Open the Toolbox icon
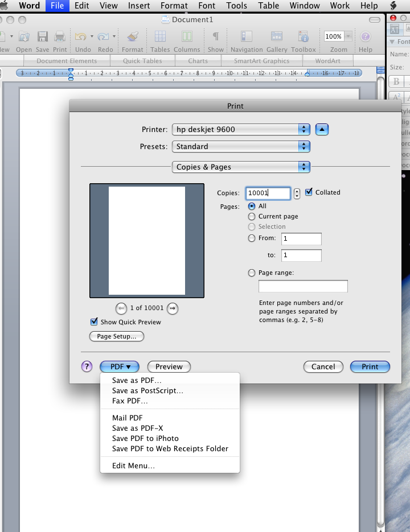 click(x=303, y=36)
